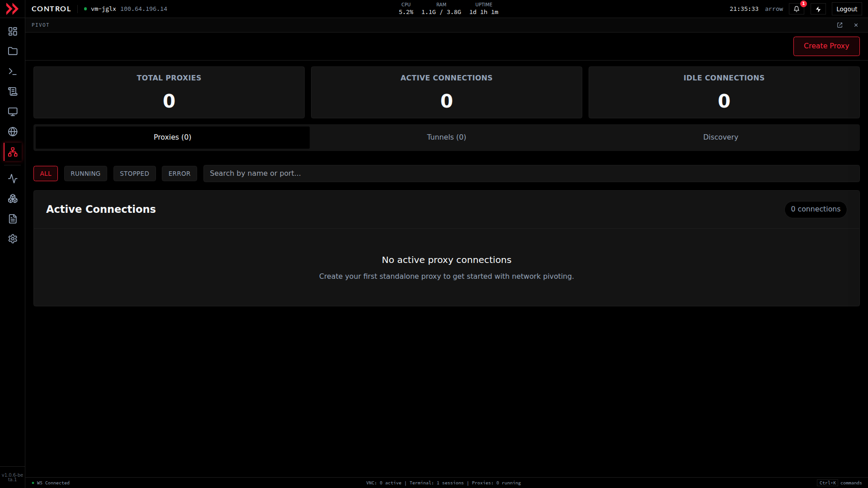Click the Create Proxy button

826,46
